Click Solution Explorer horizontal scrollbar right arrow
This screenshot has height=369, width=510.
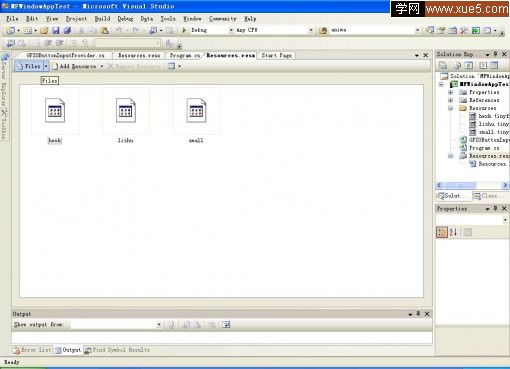click(x=505, y=185)
